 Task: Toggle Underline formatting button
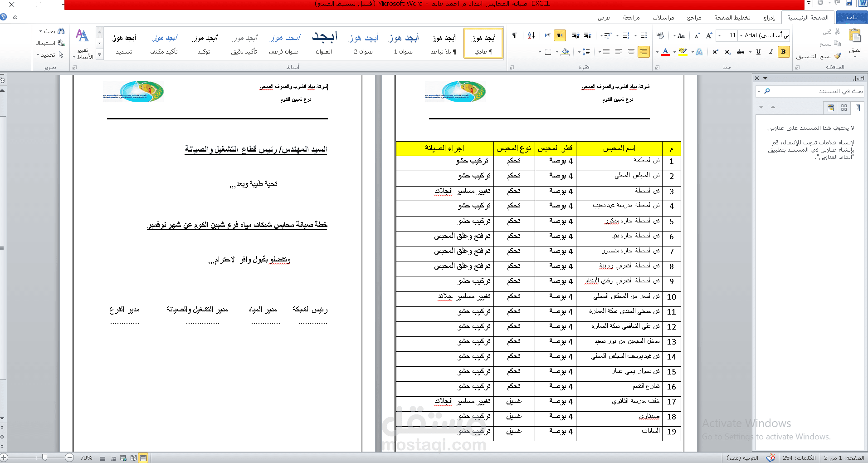click(x=758, y=52)
